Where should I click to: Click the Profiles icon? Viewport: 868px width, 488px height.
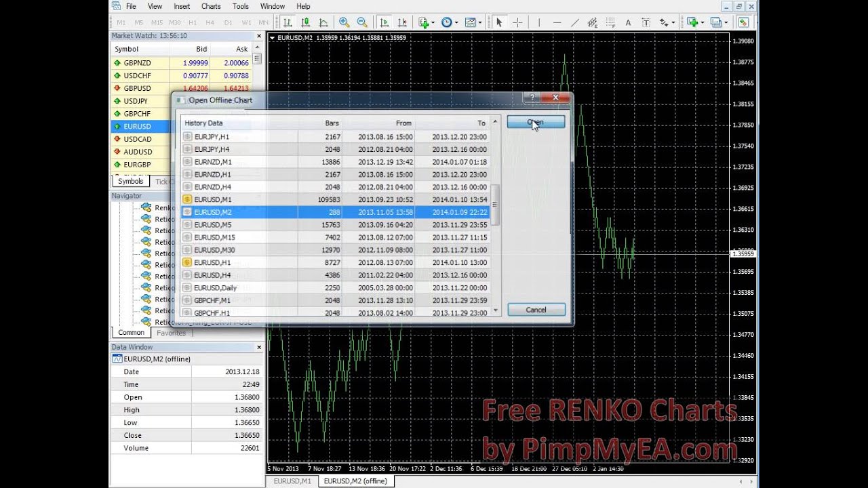click(715, 22)
